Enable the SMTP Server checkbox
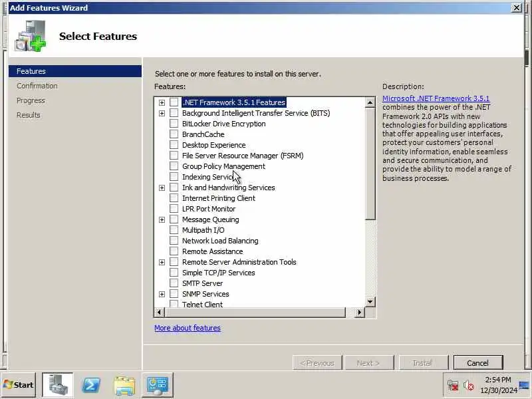The image size is (532, 399). click(x=174, y=283)
